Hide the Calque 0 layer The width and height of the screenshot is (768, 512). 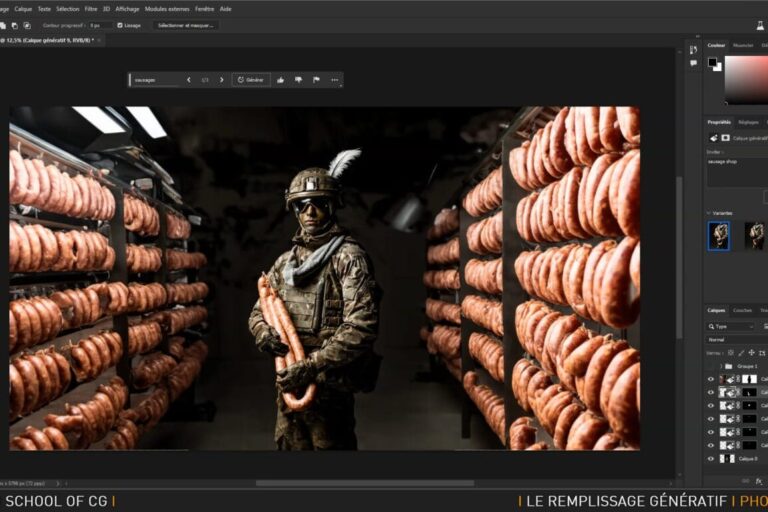(x=711, y=459)
